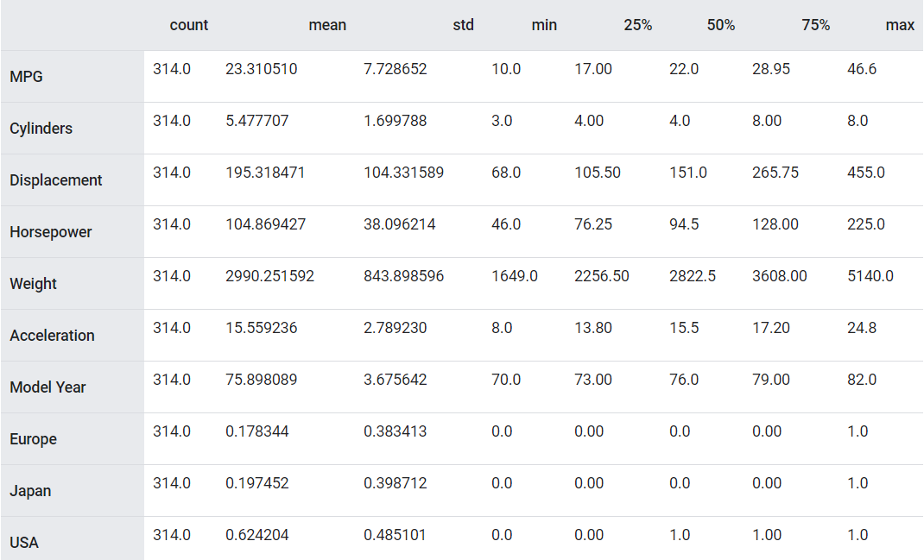The image size is (924, 560).
Task: Click the USA row label
Action: [x=24, y=543]
